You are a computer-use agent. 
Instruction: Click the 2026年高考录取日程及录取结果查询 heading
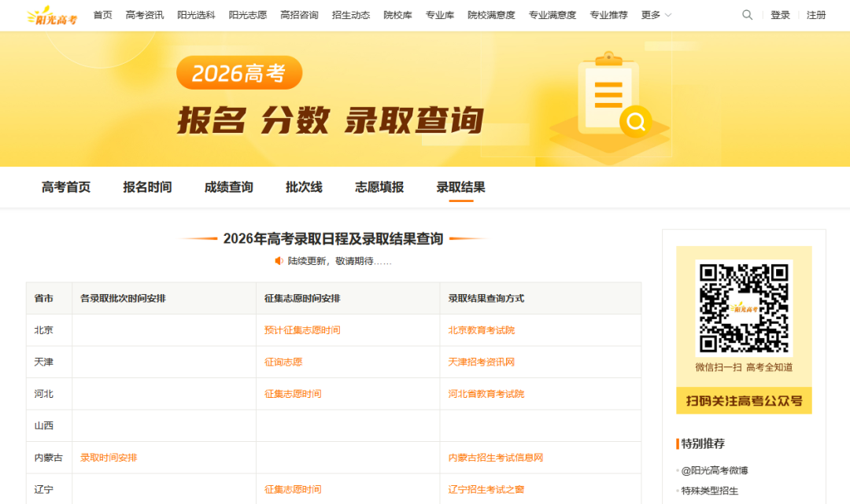(334, 239)
